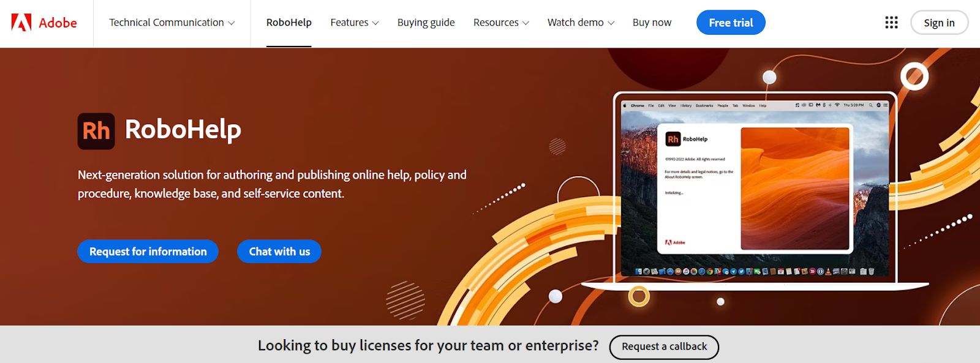Click Request for information button
This screenshot has height=363, width=980.
[x=148, y=252]
